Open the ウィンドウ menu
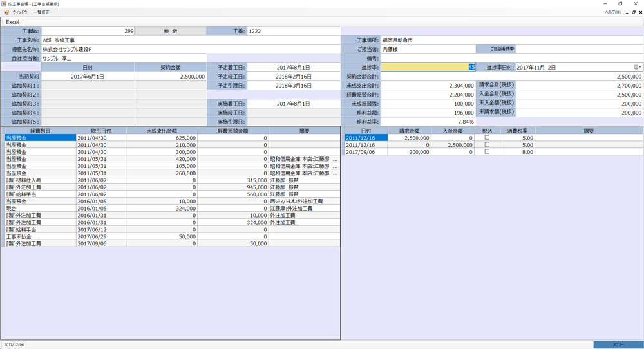 [x=19, y=12]
